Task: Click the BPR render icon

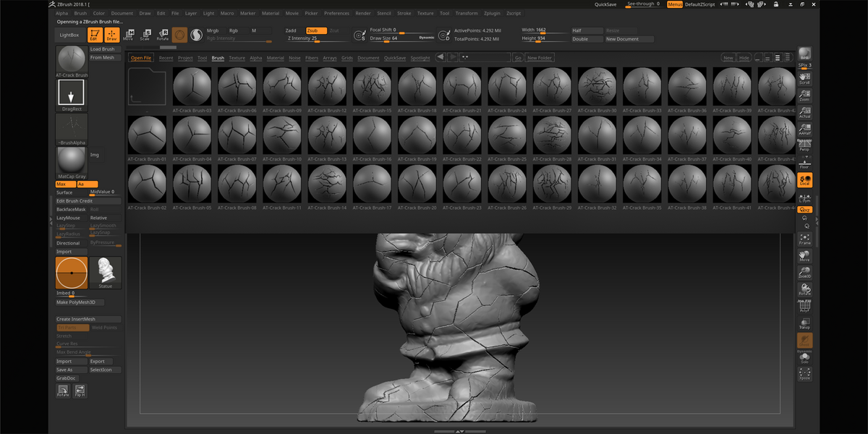Action: click(804, 55)
